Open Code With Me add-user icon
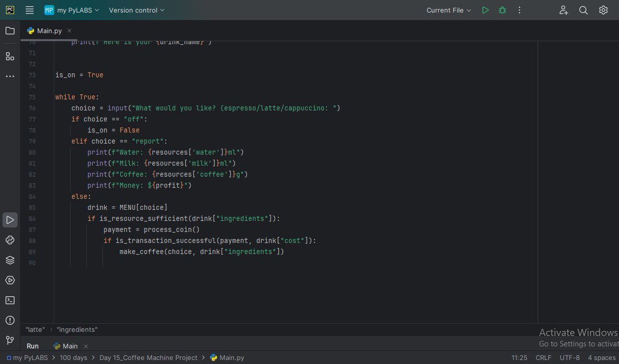This screenshot has height=364, width=619. (x=564, y=10)
